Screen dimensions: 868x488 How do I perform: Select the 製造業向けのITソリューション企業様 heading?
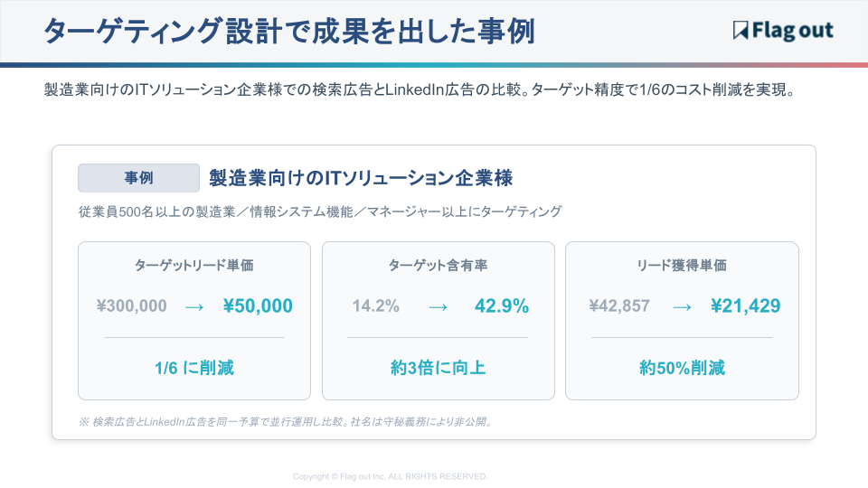pos(361,177)
